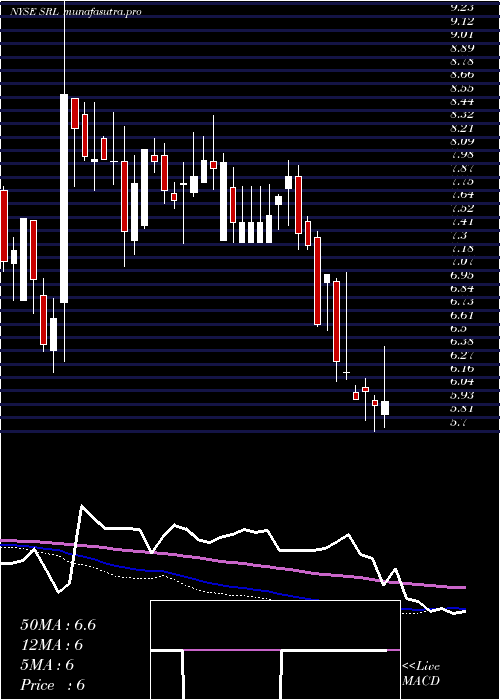Select the 6.5 price axis label
This screenshot has height=700, width=500.
click(x=458, y=329)
